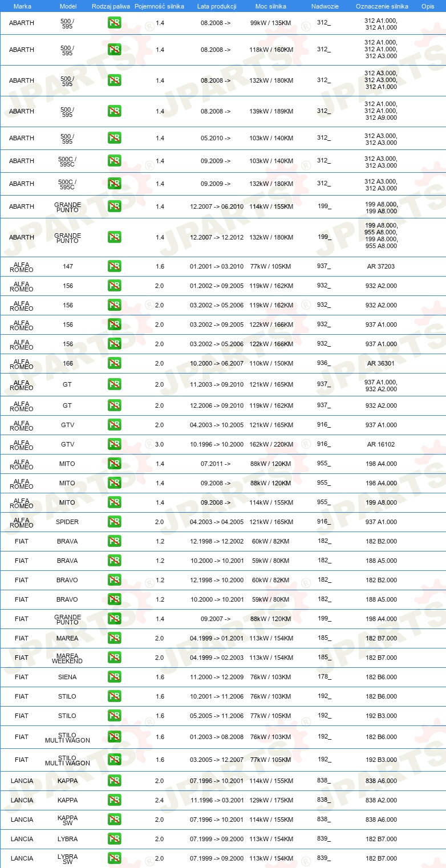
Task: Click the fuel icon in the Lybra SW row
Action: click(x=114, y=858)
